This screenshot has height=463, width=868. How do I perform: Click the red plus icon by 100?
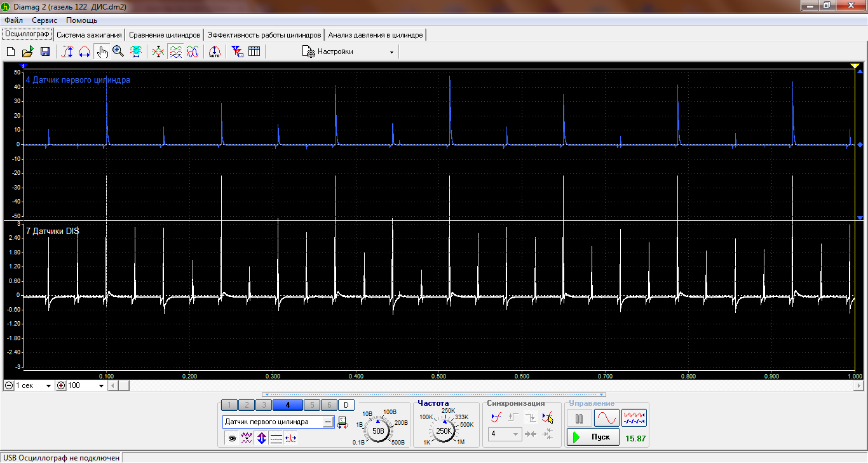point(61,385)
